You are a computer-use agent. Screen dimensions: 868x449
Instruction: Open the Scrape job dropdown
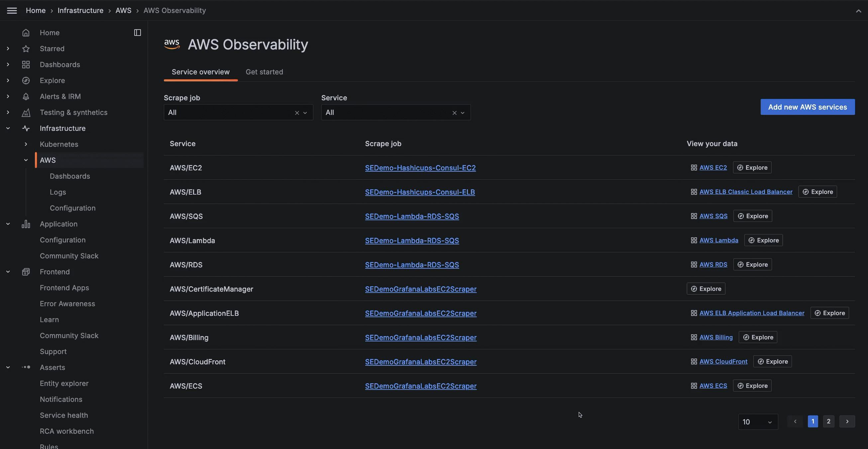coord(305,113)
